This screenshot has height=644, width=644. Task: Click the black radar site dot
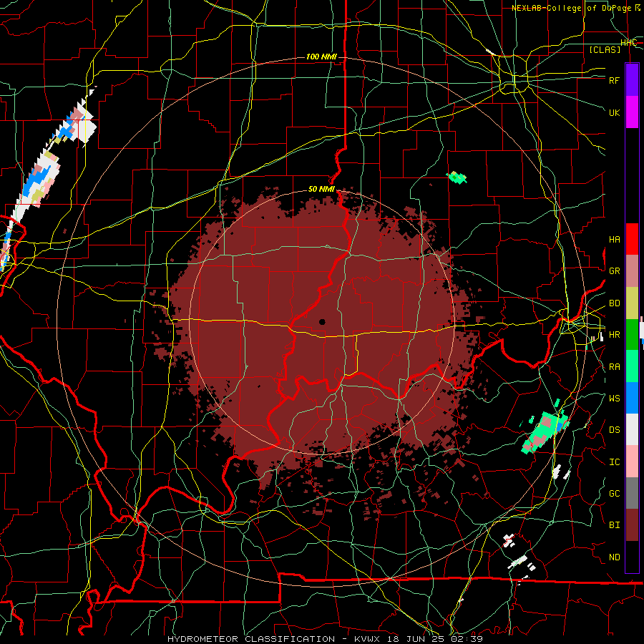[322, 322]
